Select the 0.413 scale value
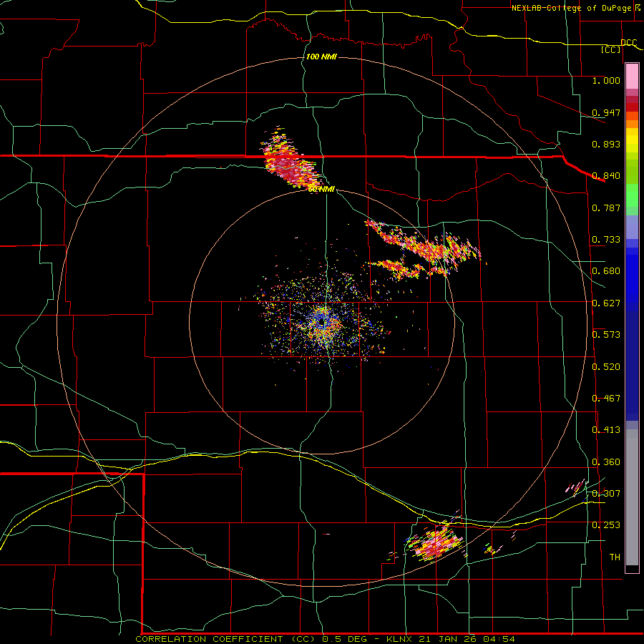Image resolution: width=644 pixels, height=644 pixels. (606, 430)
